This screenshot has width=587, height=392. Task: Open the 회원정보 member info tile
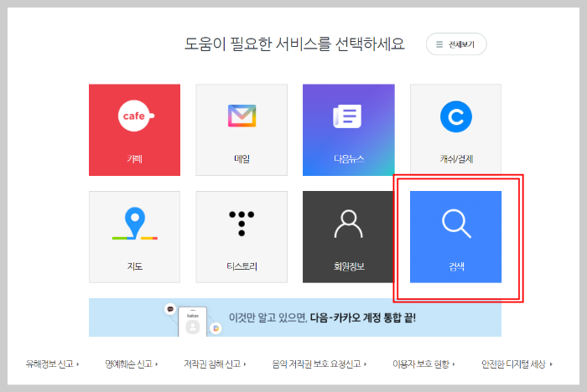[349, 237]
